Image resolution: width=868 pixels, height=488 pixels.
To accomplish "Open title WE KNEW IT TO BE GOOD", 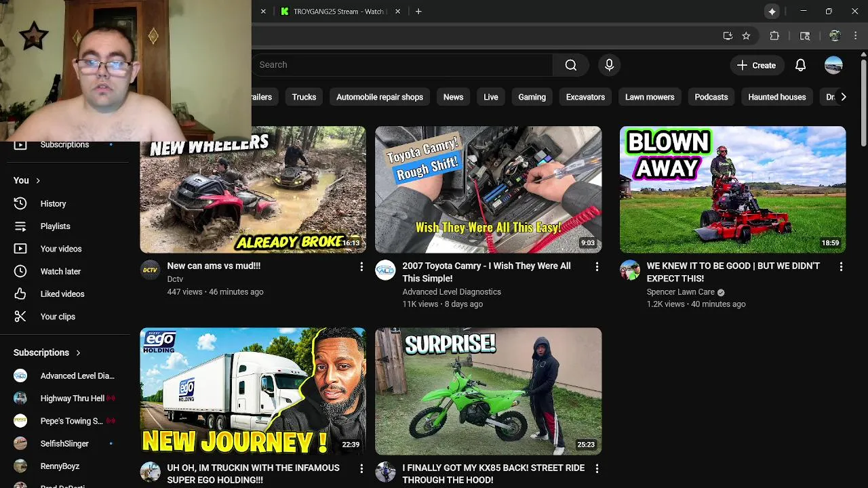I will [733, 272].
